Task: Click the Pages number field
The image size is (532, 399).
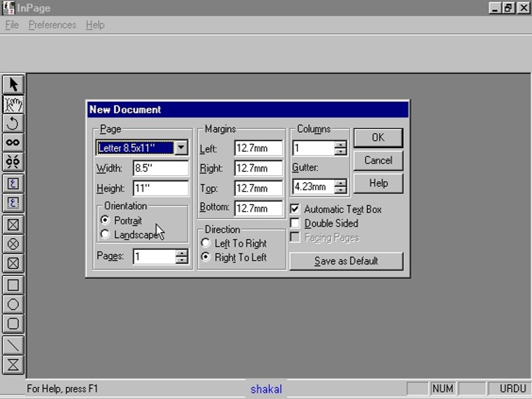Action: [x=155, y=257]
